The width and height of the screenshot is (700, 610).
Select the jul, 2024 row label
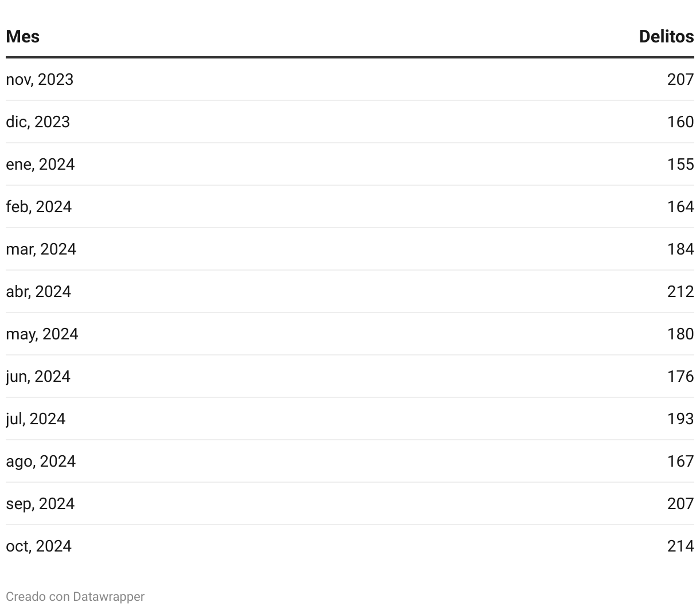point(36,419)
